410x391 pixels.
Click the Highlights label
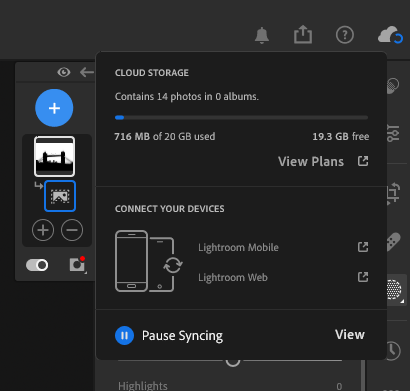click(143, 386)
